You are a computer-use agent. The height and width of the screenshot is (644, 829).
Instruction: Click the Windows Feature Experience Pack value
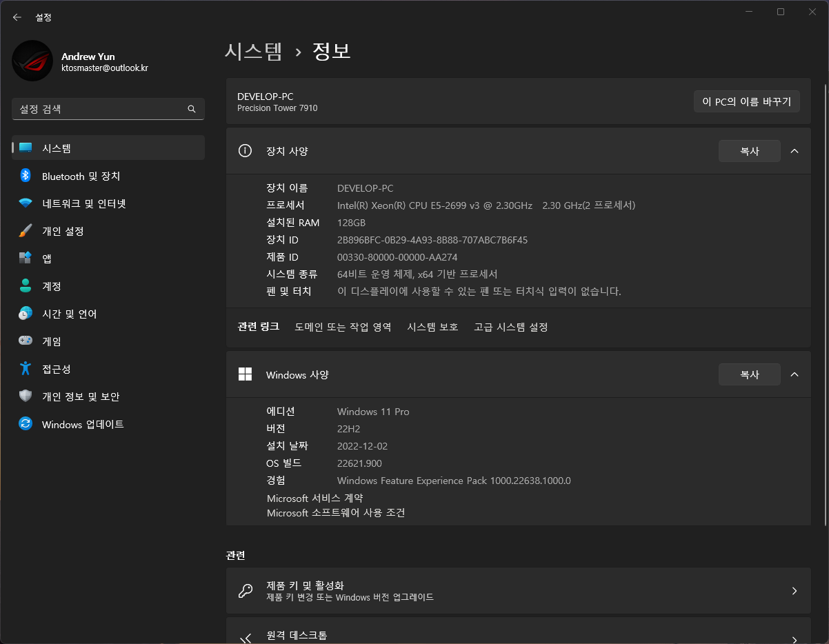(x=454, y=481)
